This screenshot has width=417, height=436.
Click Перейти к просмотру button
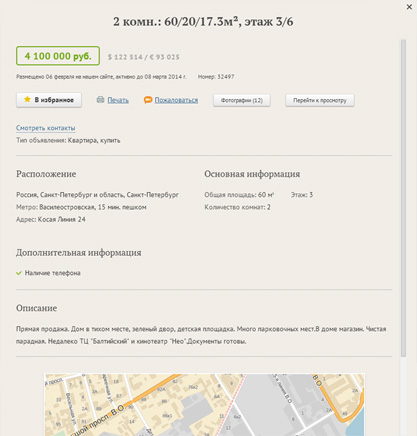click(x=320, y=100)
